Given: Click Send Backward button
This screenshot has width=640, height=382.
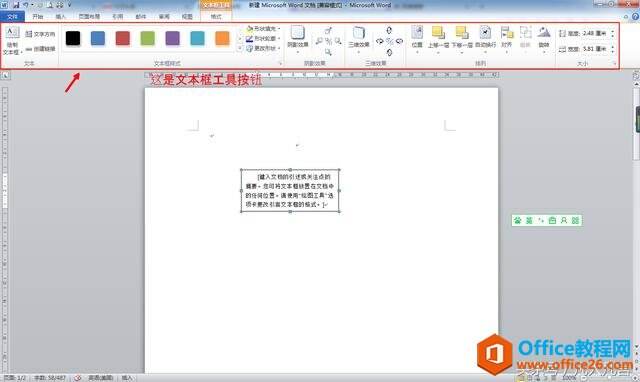Looking at the screenshot, I should point(462,39).
